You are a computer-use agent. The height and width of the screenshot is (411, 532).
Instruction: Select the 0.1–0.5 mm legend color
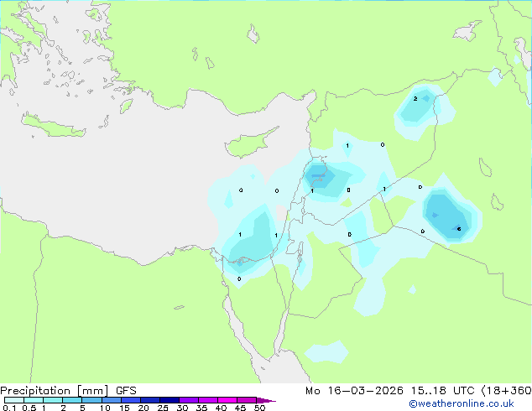point(14,400)
